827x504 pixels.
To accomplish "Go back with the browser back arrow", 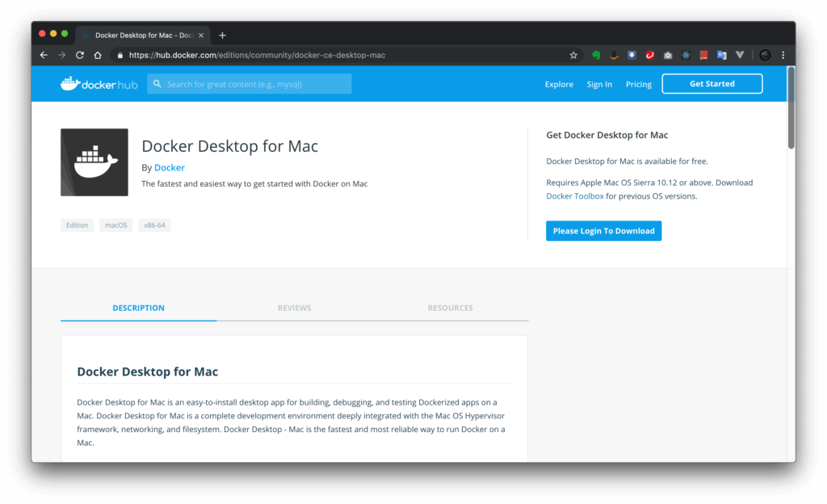I will coord(44,55).
